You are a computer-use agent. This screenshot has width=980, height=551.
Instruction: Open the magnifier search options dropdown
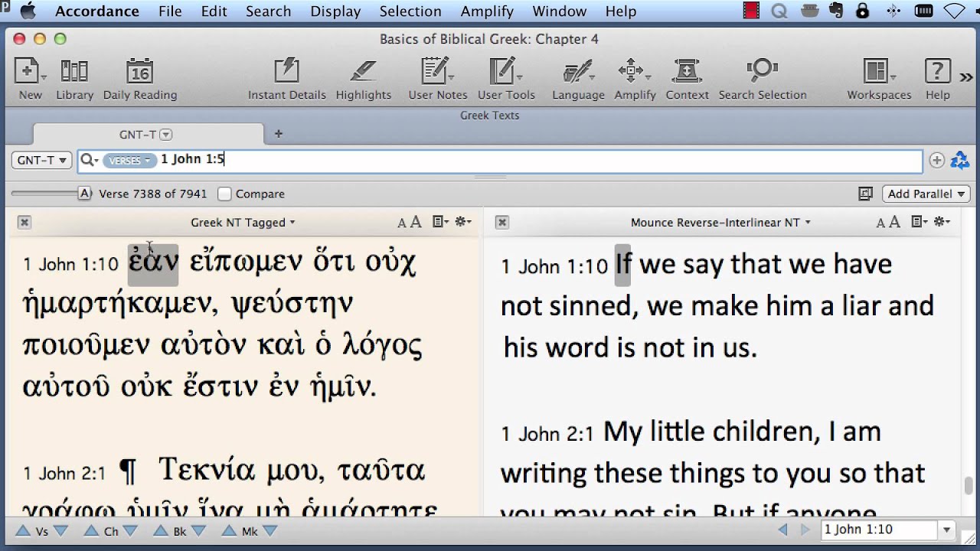click(x=90, y=160)
